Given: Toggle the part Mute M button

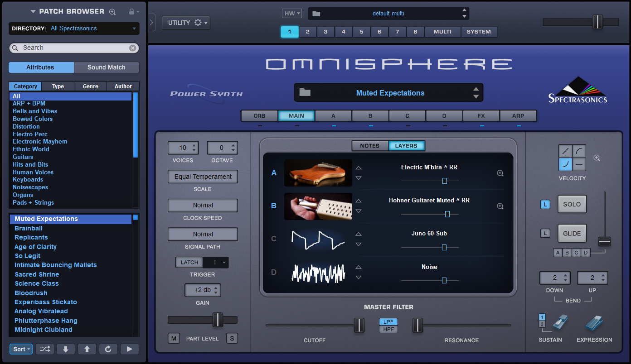Looking at the screenshot, I should 174,338.
